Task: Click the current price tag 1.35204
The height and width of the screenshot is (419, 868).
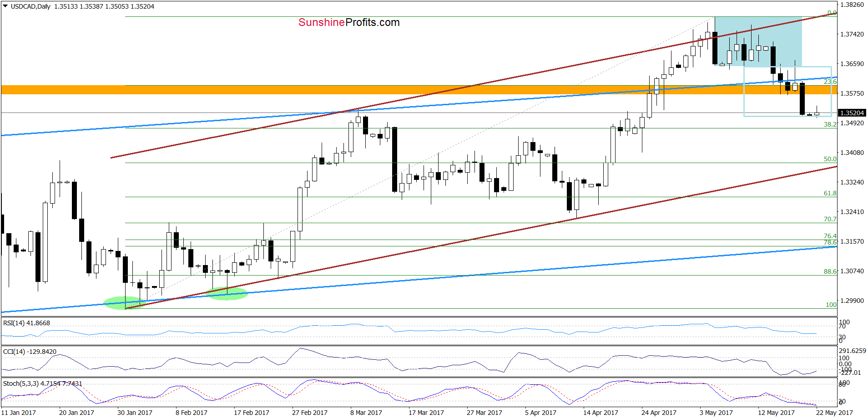Action: tap(852, 113)
